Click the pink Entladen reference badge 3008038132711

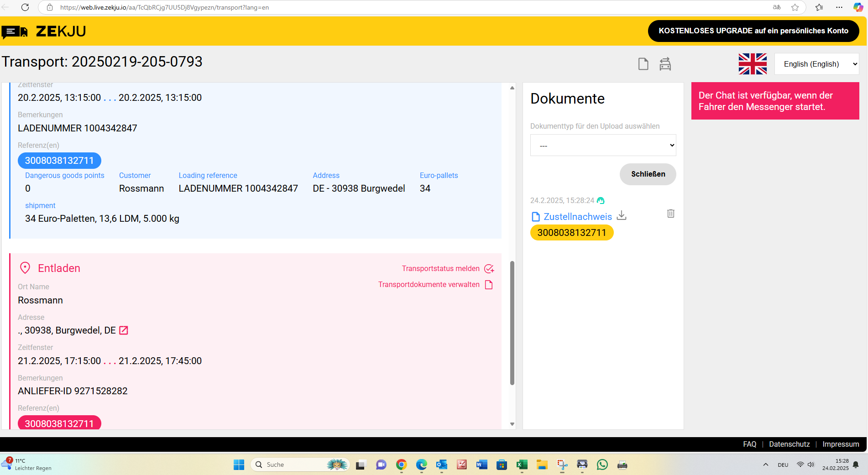(x=59, y=423)
